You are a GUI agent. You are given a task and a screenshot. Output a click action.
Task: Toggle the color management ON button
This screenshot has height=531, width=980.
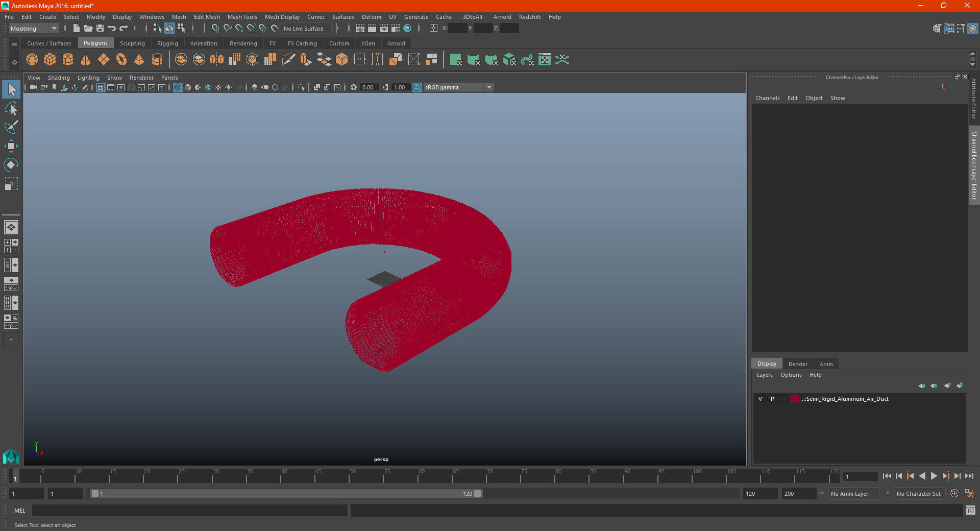click(x=417, y=87)
